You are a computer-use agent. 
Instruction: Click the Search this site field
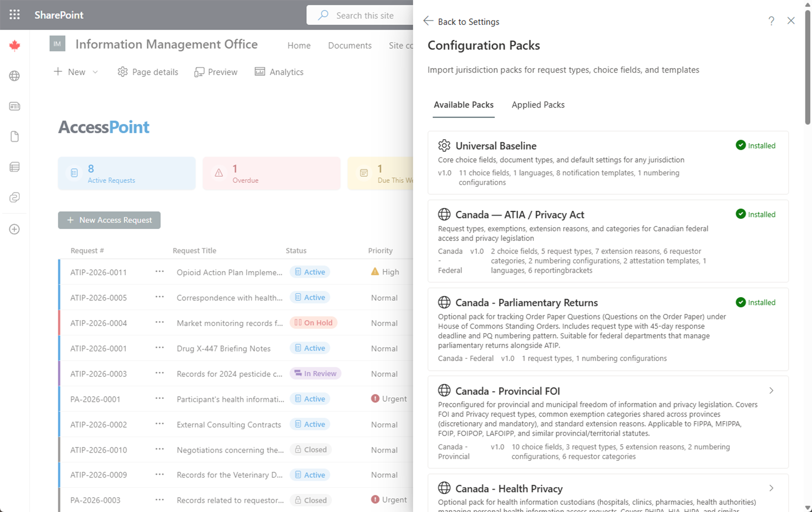click(365, 15)
